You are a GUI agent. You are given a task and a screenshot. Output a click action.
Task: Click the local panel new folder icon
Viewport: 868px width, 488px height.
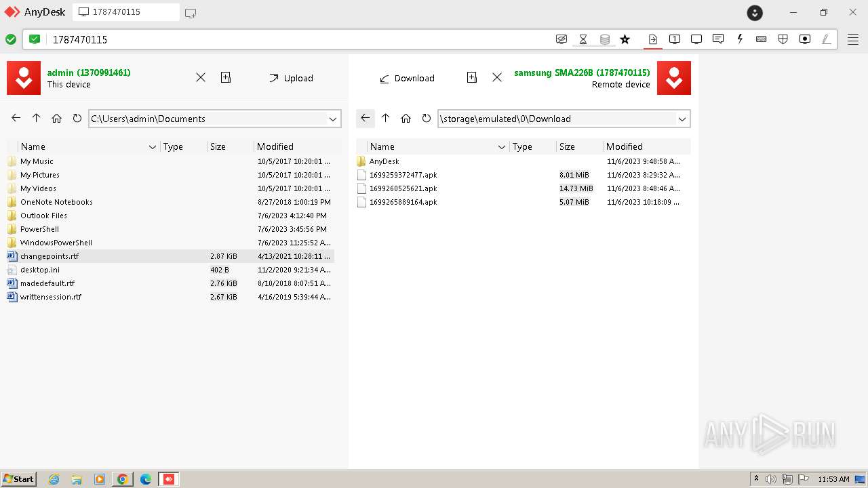tap(226, 77)
